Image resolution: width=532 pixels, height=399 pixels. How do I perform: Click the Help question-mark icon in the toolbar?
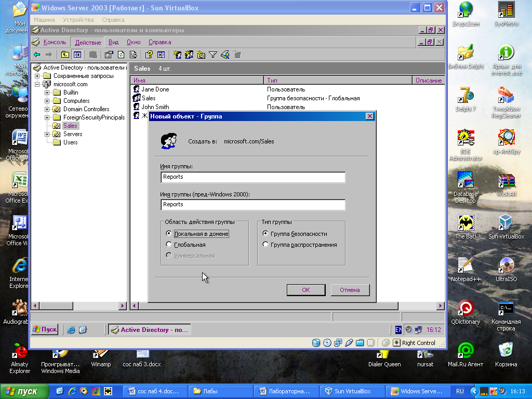tap(149, 55)
